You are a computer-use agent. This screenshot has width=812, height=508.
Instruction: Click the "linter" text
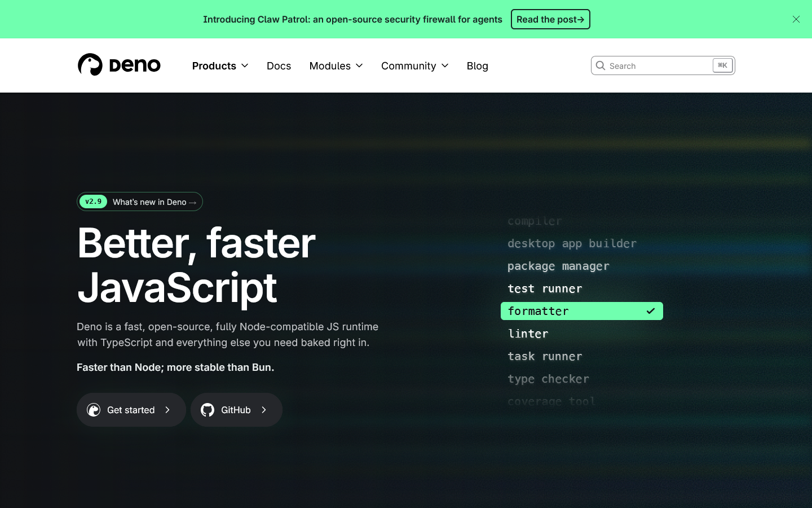click(x=528, y=334)
